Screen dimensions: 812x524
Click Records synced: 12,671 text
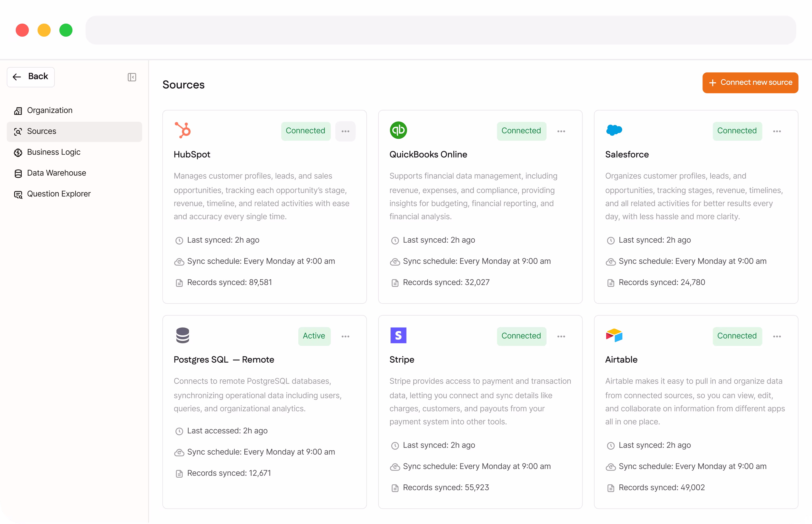point(229,473)
